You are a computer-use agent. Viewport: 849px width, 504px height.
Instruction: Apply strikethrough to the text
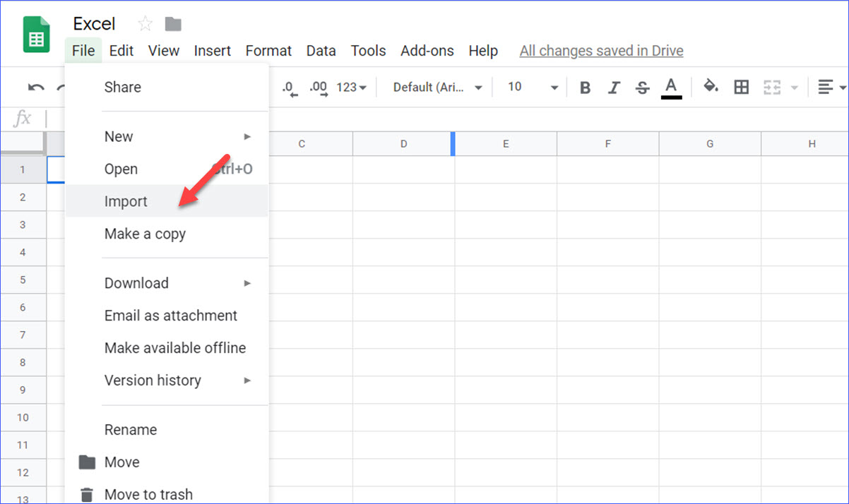click(641, 87)
